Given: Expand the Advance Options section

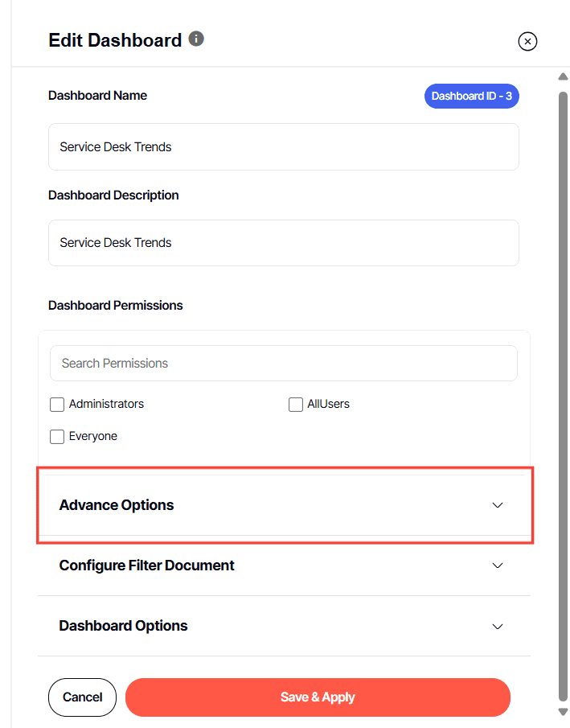Looking at the screenshot, I should coord(117,505).
